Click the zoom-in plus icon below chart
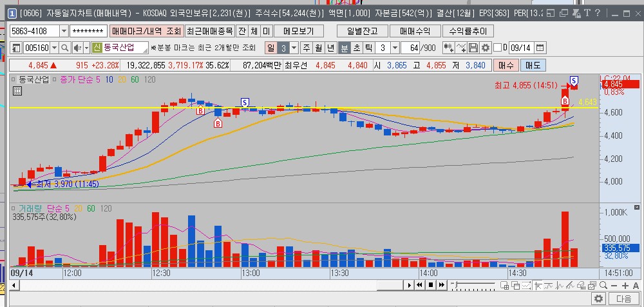The width and height of the screenshot is (644, 307). pos(627,285)
